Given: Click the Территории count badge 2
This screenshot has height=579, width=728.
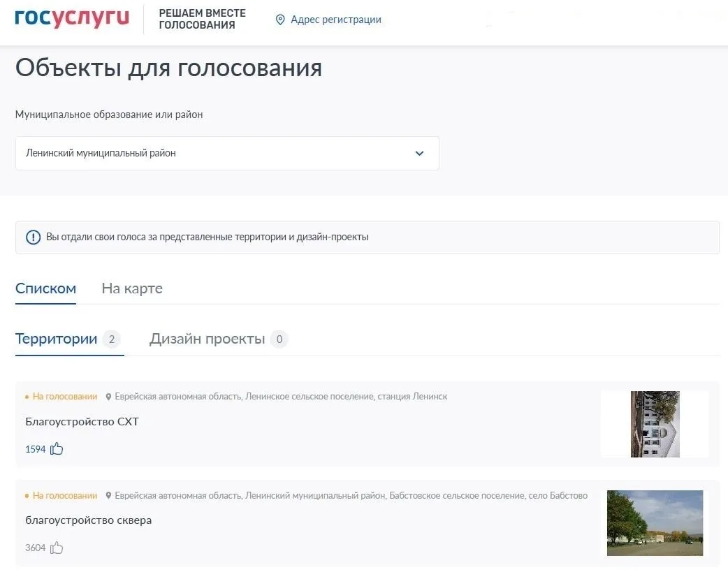Looking at the screenshot, I should [x=111, y=339].
